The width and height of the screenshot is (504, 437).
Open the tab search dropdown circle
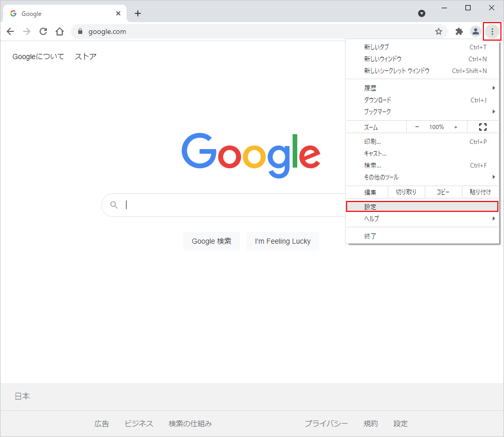(x=422, y=13)
